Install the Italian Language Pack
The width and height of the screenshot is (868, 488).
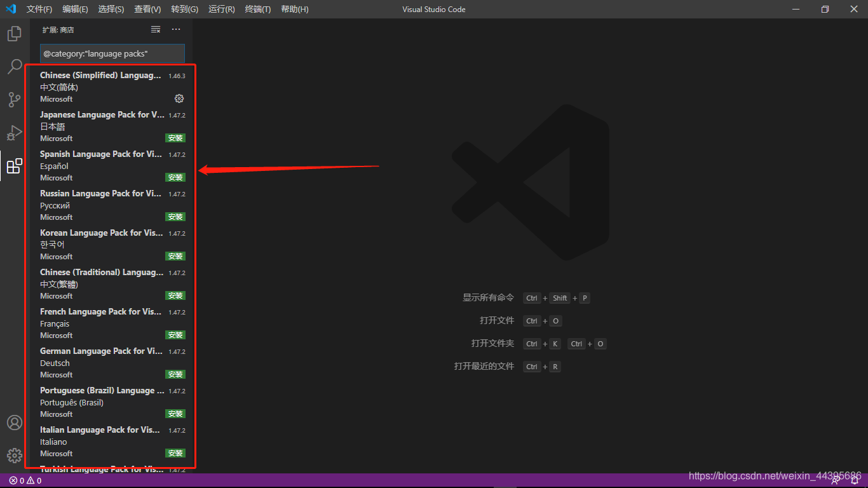[x=175, y=453]
